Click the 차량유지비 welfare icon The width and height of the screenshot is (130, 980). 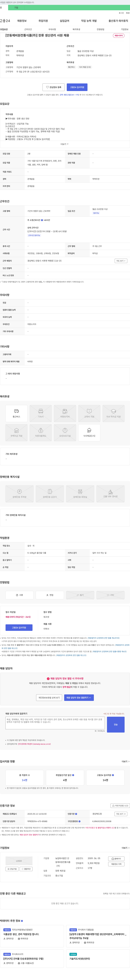(x=65, y=414)
